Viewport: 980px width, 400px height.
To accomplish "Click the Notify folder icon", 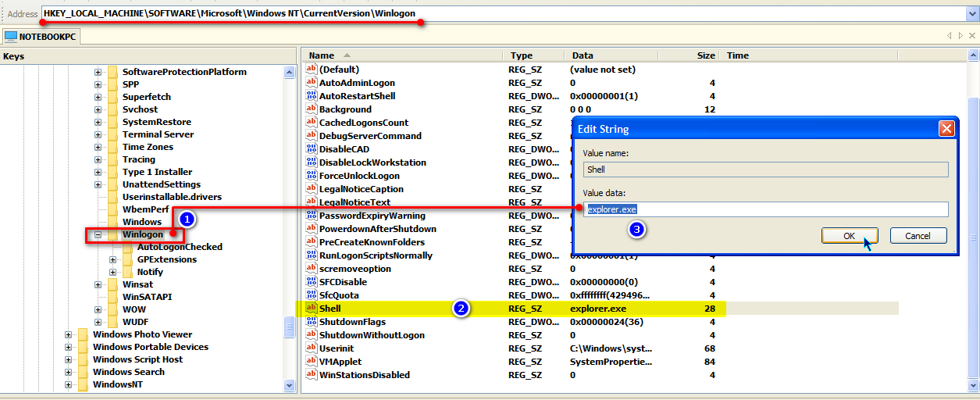I will point(128,272).
